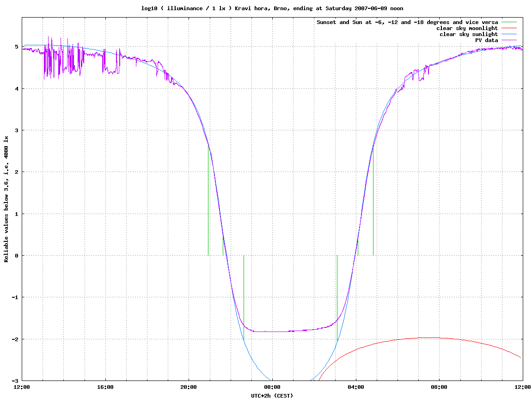The width and height of the screenshot is (532, 399).
Task: Click the blue sunlight legend line sample
Action: pos(509,34)
